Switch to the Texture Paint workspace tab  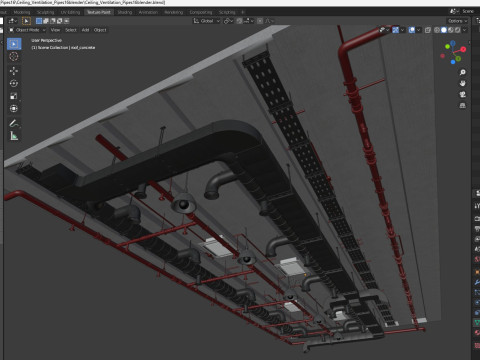[99, 12]
